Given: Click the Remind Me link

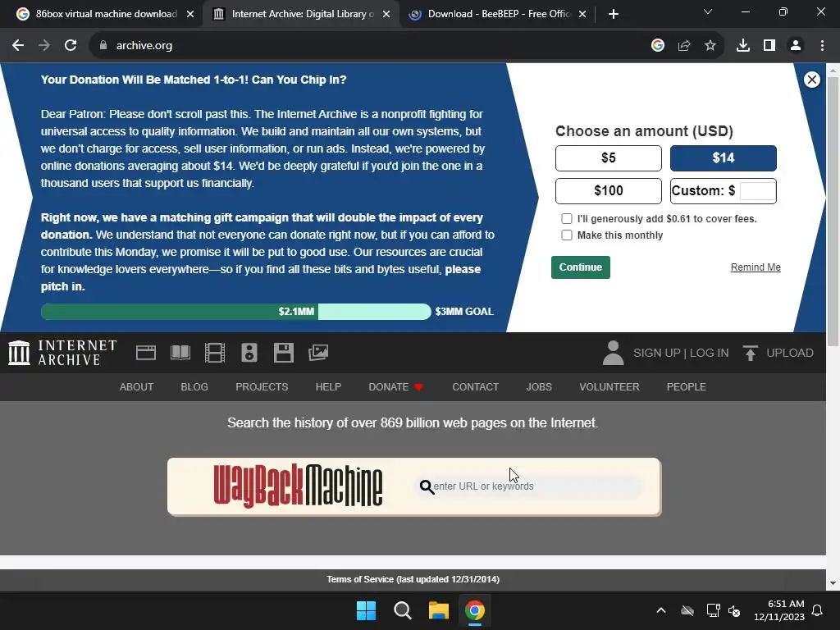Looking at the screenshot, I should 756,267.
